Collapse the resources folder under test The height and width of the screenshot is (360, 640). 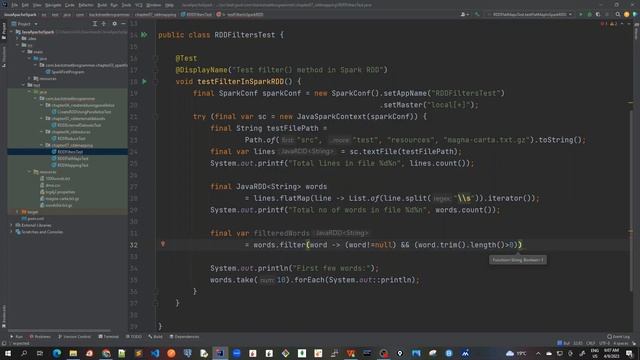(x=29, y=172)
